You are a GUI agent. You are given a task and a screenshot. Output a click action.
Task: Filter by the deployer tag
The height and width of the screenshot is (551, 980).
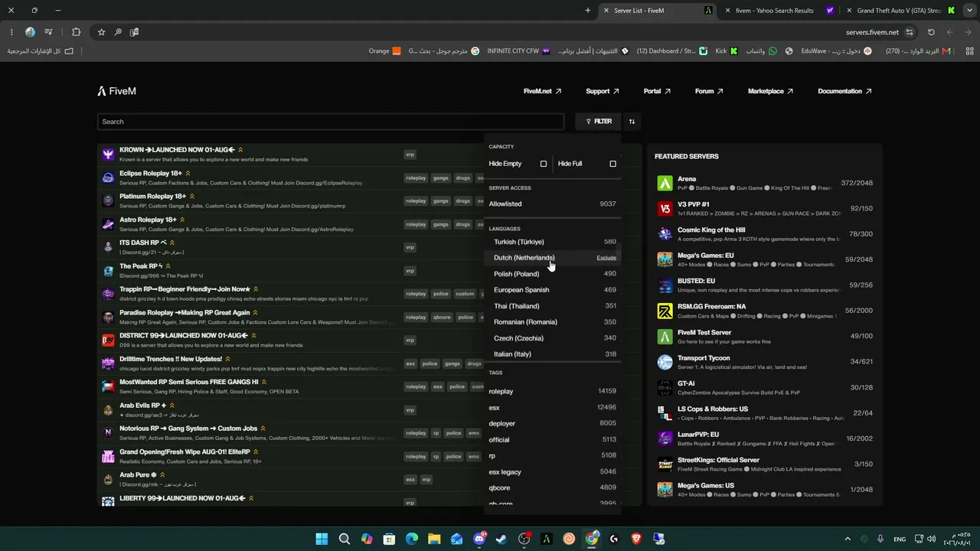click(553, 423)
